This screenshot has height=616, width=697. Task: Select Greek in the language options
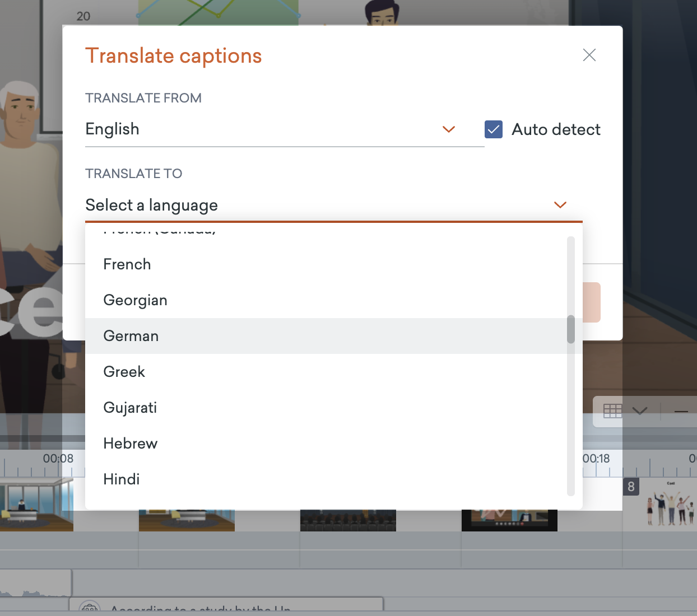click(x=124, y=371)
